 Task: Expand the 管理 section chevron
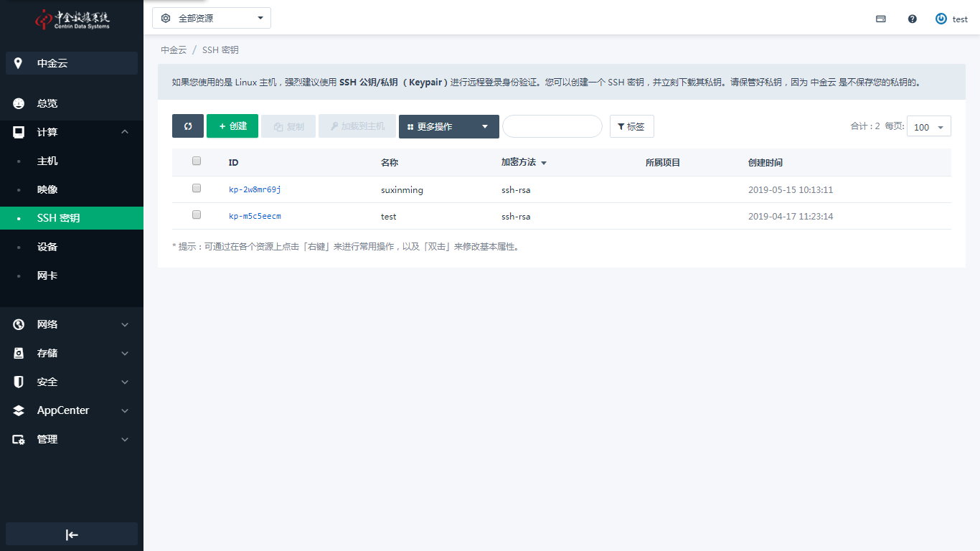(125, 440)
